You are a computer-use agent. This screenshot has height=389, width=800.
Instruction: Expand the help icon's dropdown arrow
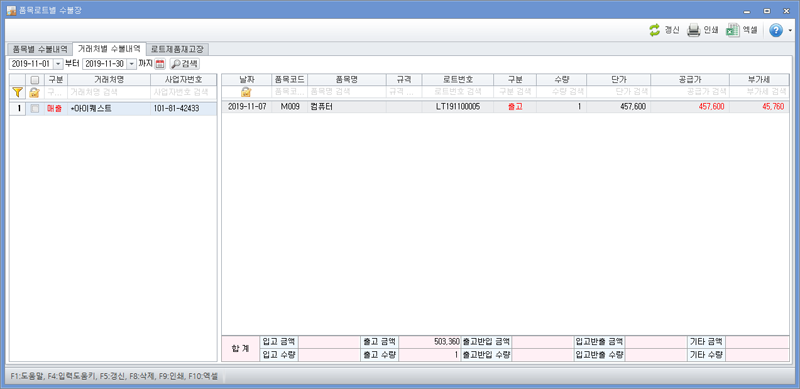(790, 31)
